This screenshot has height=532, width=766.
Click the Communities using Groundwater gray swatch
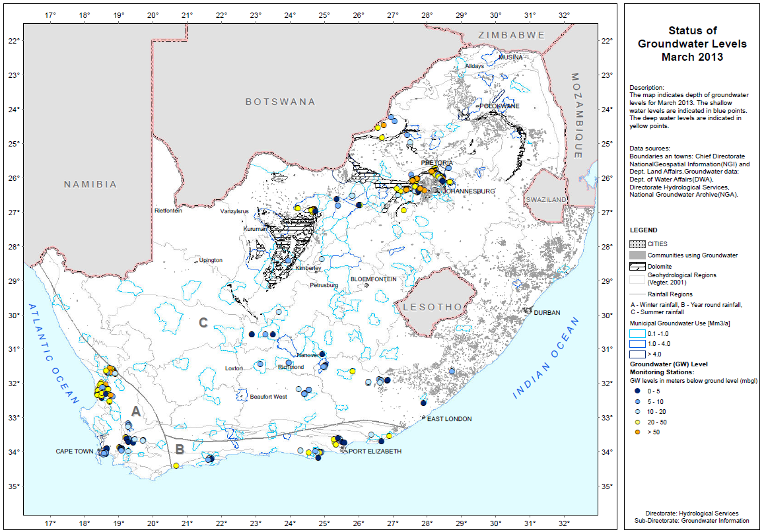click(638, 255)
